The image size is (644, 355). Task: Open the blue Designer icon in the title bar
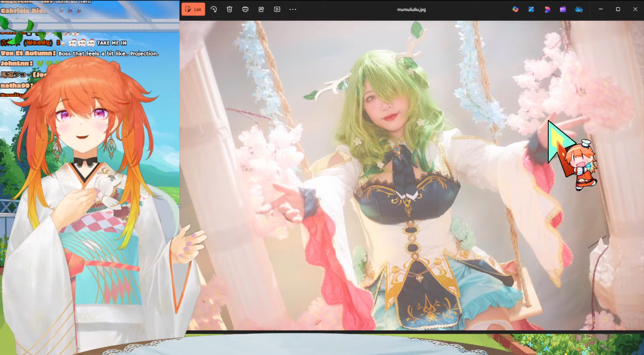531,9
